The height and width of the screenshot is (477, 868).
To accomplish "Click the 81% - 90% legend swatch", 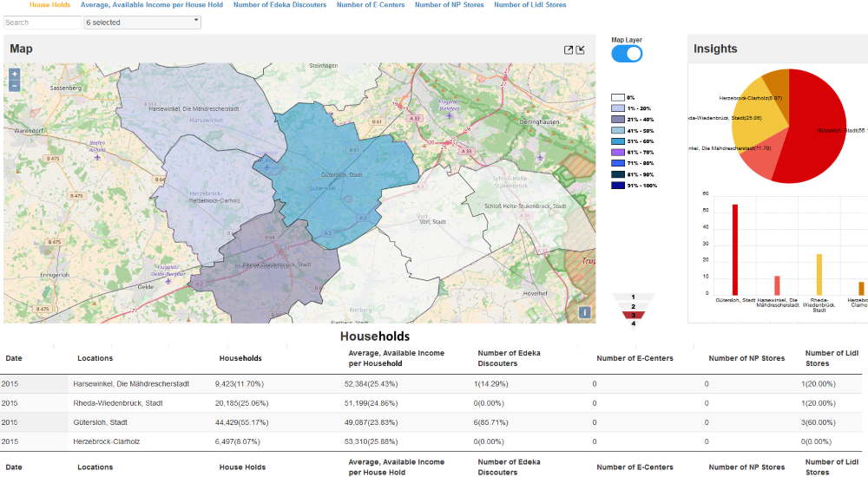I will [618, 174].
